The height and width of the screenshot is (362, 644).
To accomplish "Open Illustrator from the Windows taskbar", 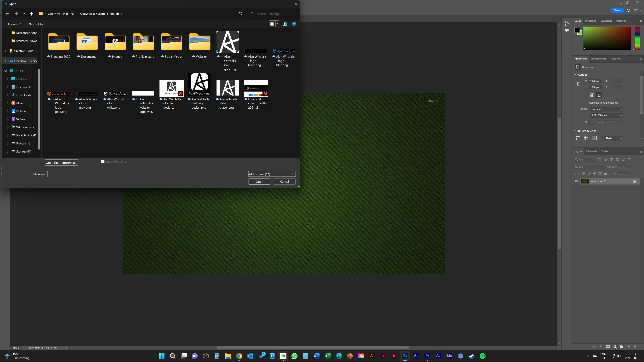I will (372, 356).
